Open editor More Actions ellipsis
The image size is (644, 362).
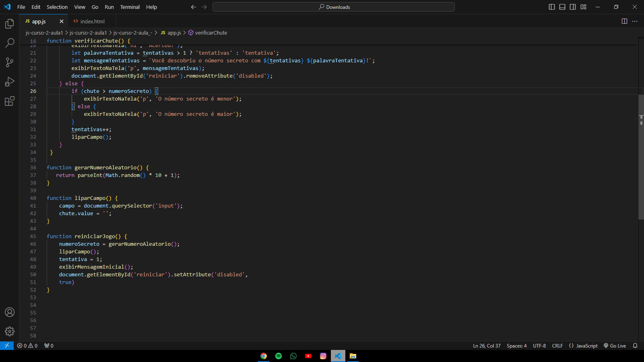pos(635,21)
